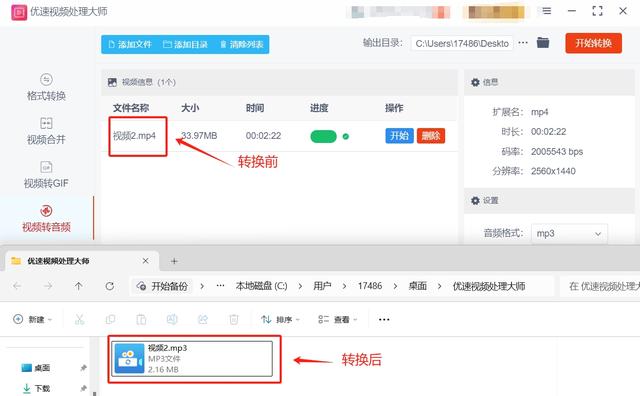This screenshot has height=396, width=640.
Task: Click the 视频信息 list header icon
Action: pyautogui.click(x=112, y=82)
